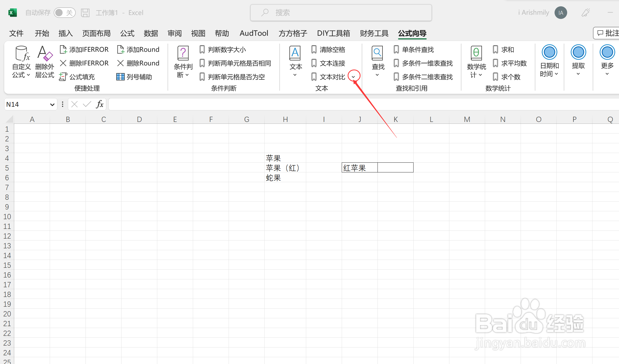Image resolution: width=619 pixels, height=364 pixels.
Task: Click 多条件一维表查找 button
Action: pyautogui.click(x=423, y=63)
